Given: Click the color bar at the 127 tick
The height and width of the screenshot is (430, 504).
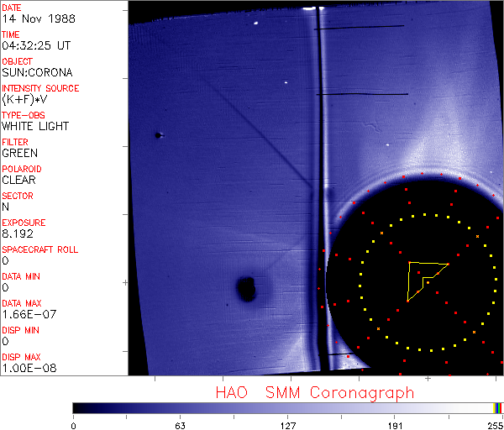Looking at the screenshot, I should [x=288, y=407].
